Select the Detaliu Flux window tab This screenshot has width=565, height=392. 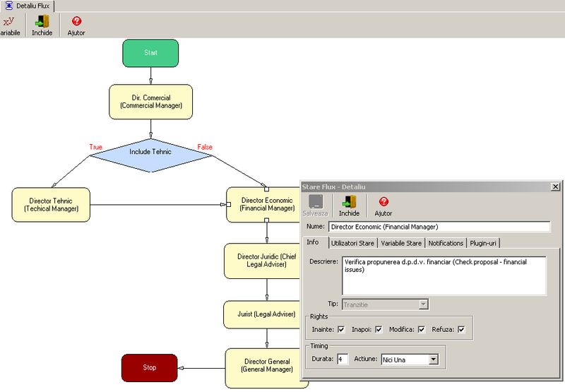pyautogui.click(x=28, y=6)
